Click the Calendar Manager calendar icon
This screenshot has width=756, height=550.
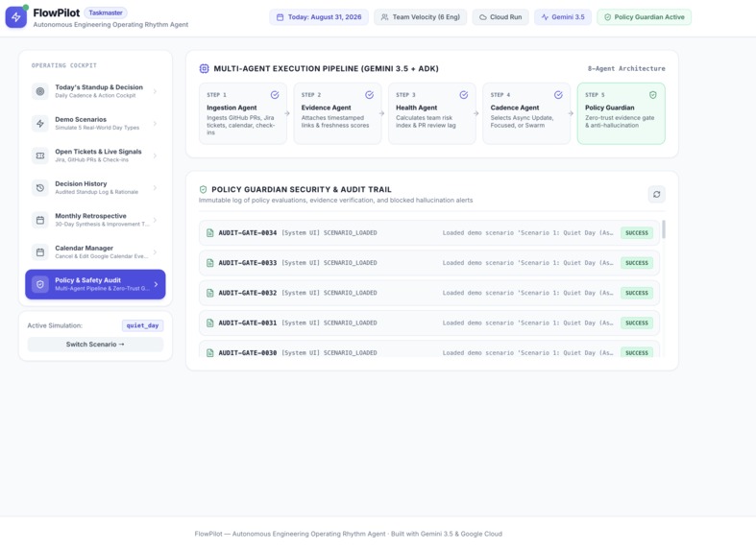click(x=40, y=251)
